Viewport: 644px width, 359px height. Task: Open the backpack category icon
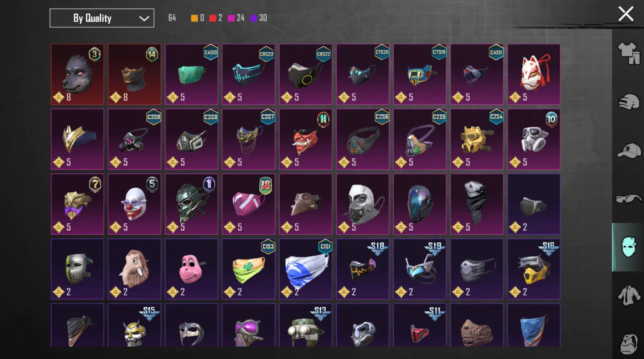pyautogui.click(x=629, y=344)
